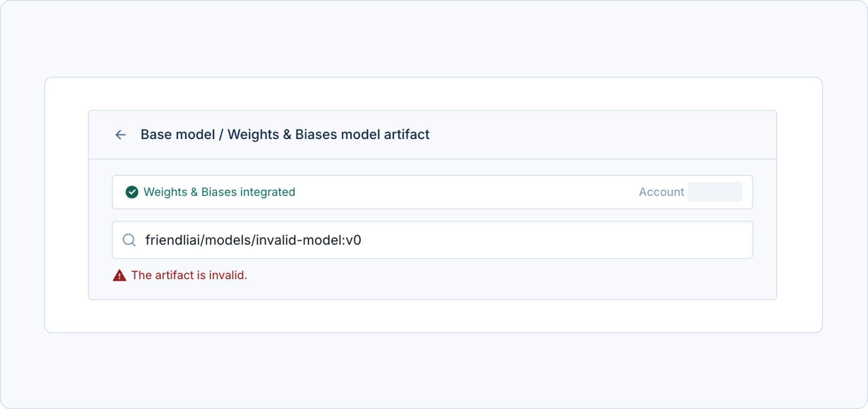Select the 'Base model' breadcrumb text
The width and height of the screenshot is (868, 409).
coord(178,134)
